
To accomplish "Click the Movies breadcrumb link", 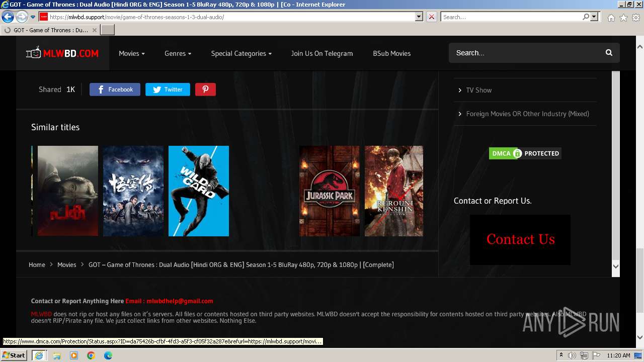I will (66, 264).
